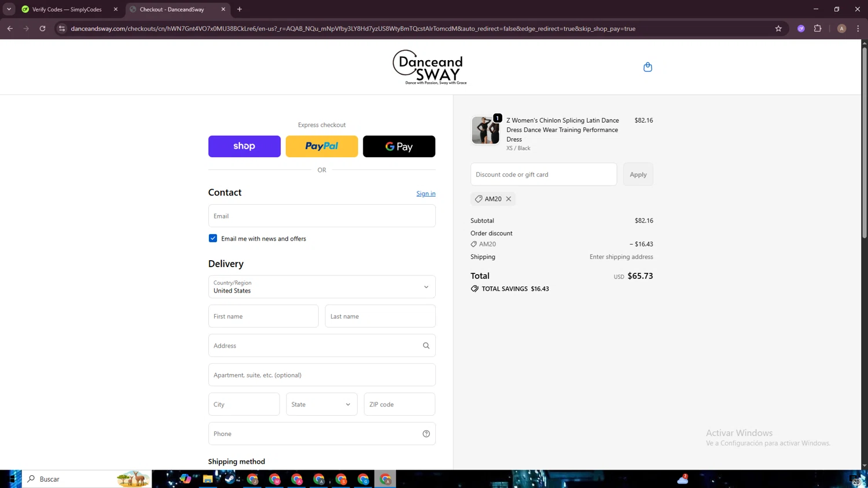Focus the Apartment, suite field
This screenshot has height=488, width=868.
click(x=322, y=375)
